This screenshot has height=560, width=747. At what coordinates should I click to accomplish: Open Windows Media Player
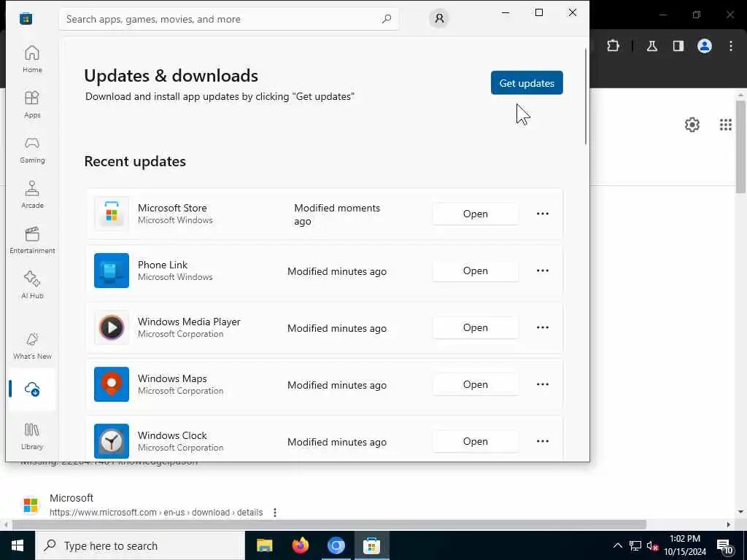[x=475, y=327]
